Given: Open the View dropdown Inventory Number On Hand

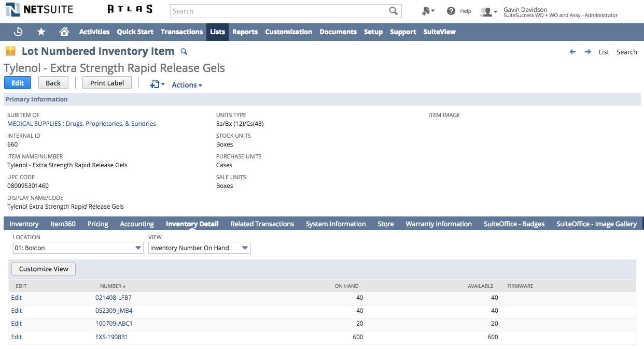Looking at the screenshot, I should tap(200, 248).
